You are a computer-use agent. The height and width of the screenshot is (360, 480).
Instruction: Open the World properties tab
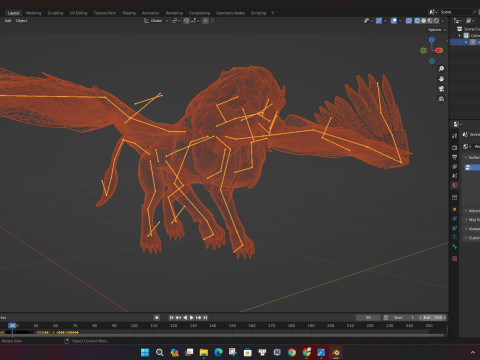point(455,185)
